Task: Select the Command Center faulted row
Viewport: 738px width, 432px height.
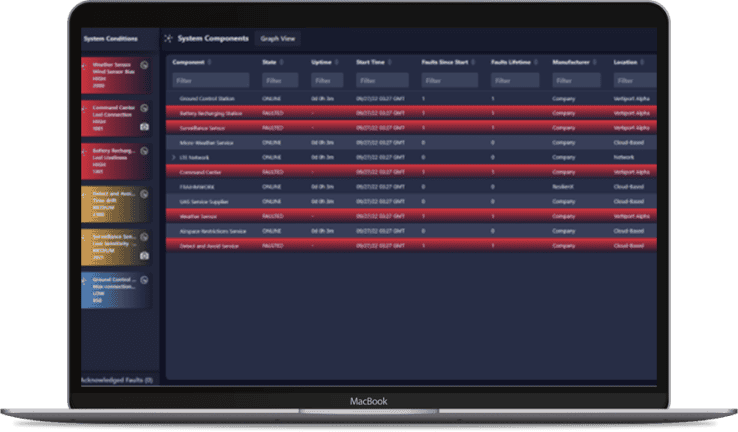Action: [x=411, y=172]
